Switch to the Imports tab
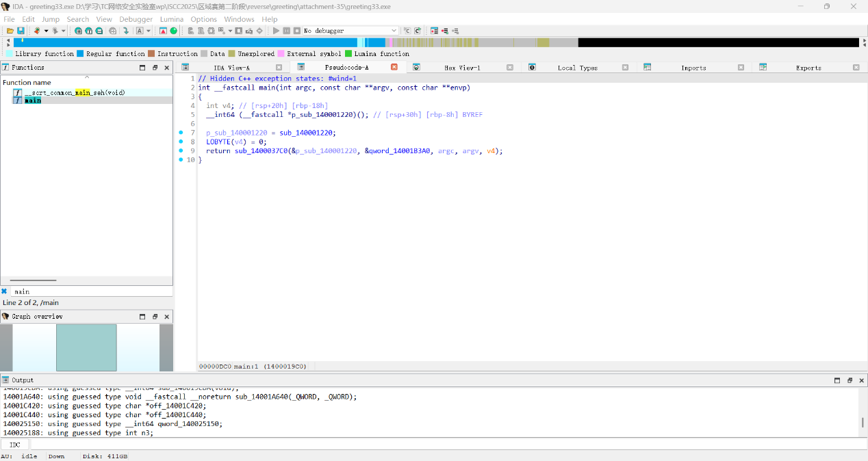868x461 pixels. pyautogui.click(x=693, y=68)
